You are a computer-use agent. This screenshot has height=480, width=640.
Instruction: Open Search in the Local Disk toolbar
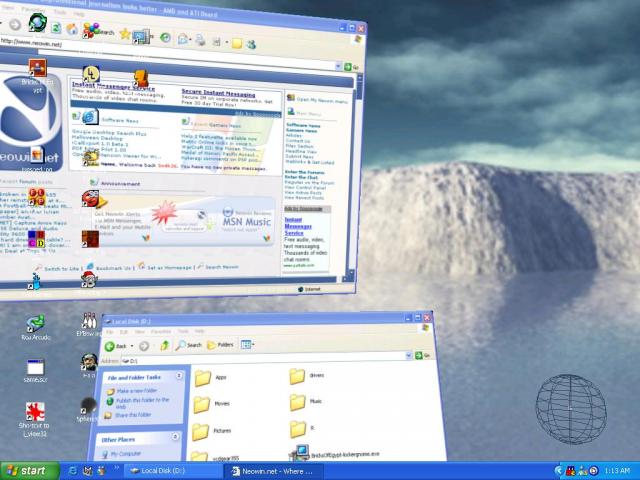point(189,345)
